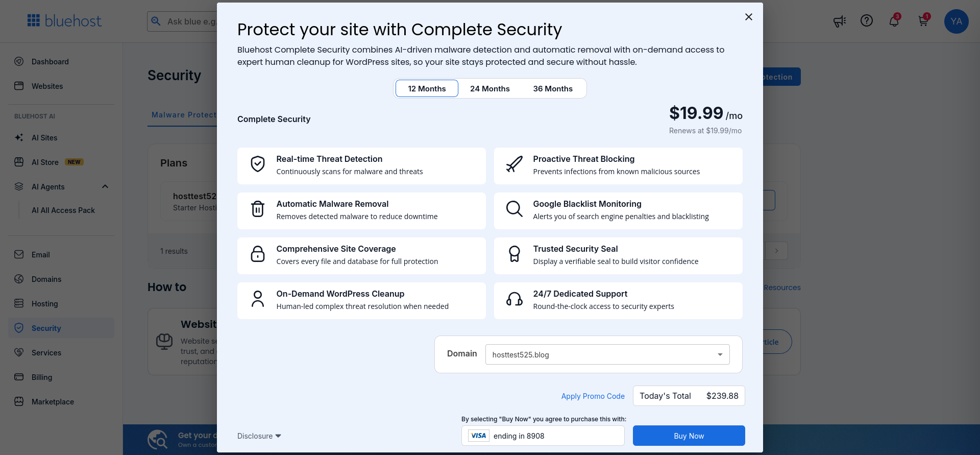Click the Hosting server icon in sidebar
This screenshot has height=455, width=980.
coord(19,303)
